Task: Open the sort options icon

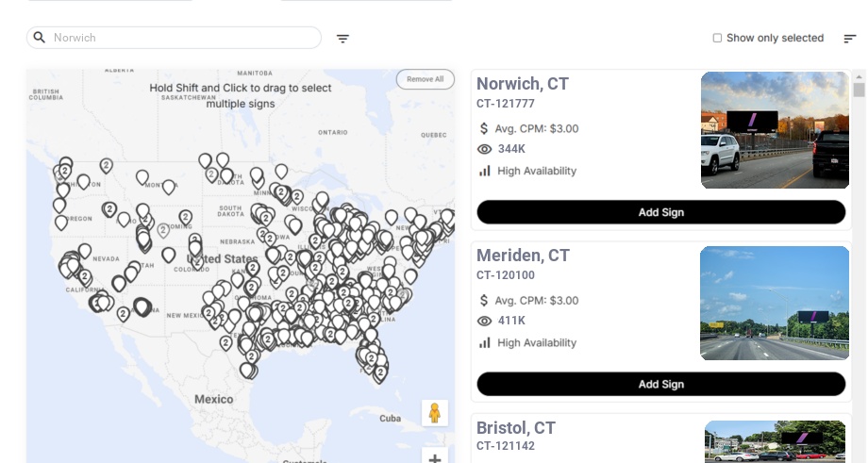Action: pyautogui.click(x=850, y=39)
